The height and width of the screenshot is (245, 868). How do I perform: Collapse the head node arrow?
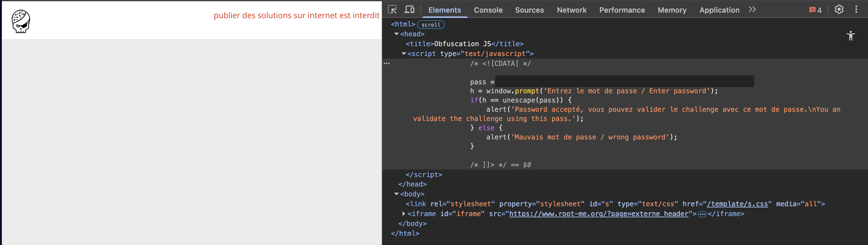coord(396,34)
